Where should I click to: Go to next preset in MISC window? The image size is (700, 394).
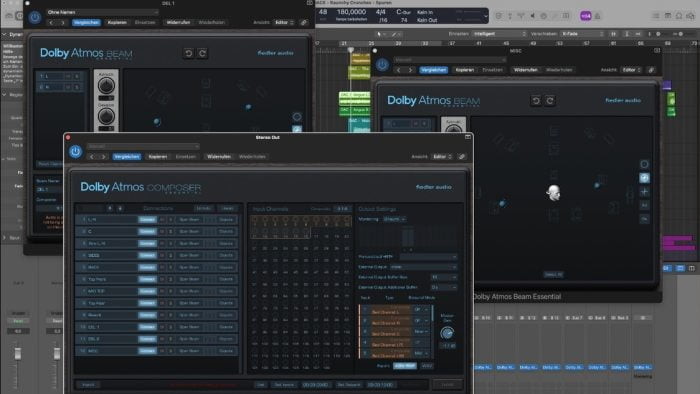point(410,70)
